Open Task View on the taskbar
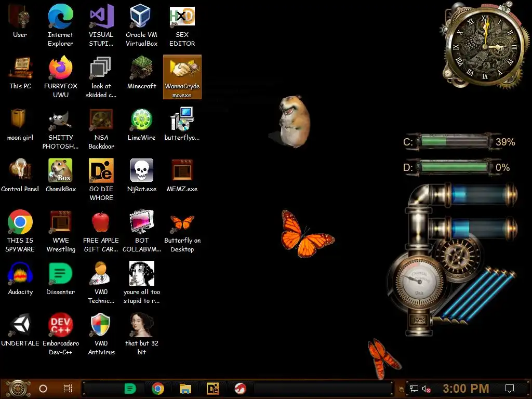This screenshot has height=399, width=532. 68,389
